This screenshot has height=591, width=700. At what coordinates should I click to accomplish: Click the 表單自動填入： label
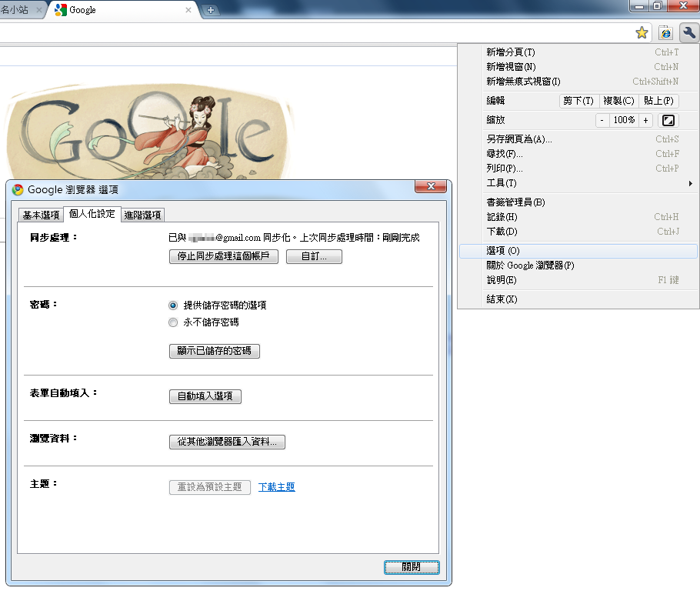(x=63, y=393)
